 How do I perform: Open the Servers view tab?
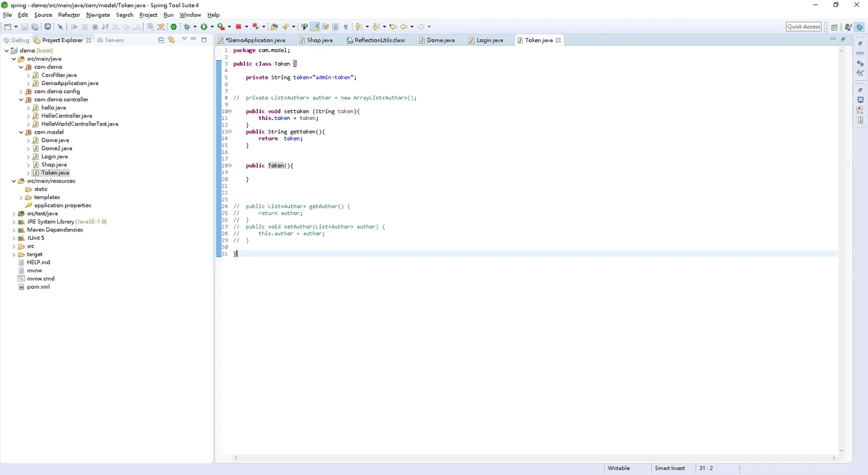pyautogui.click(x=110, y=40)
